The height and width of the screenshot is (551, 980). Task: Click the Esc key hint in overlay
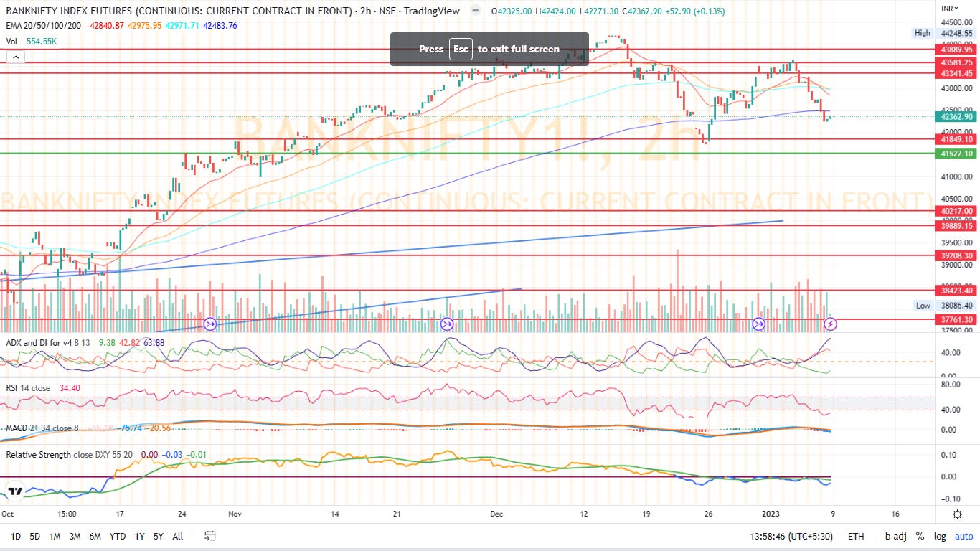(x=460, y=49)
